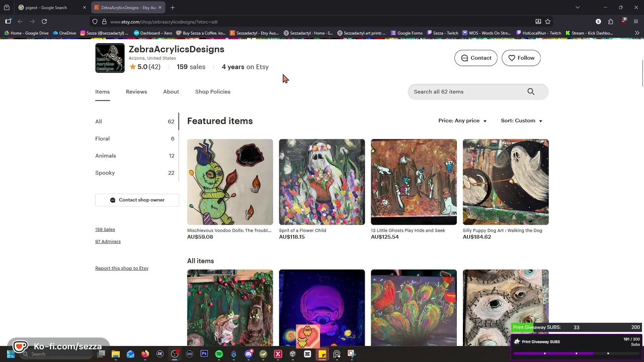The width and height of the screenshot is (644, 362).
Task: Open the browser hamburger menu
Action: point(636,22)
